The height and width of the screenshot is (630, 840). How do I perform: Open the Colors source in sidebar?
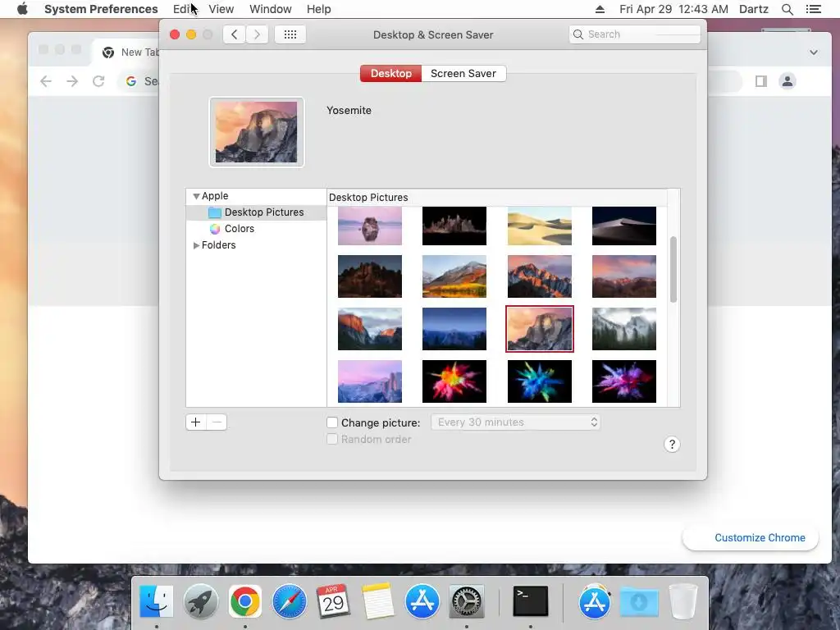(239, 229)
